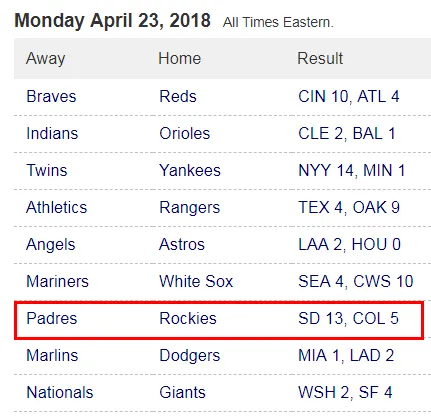The height and width of the screenshot is (416, 431).
Task: View the TEX 4, OAK 9 result
Action: point(349,208)
